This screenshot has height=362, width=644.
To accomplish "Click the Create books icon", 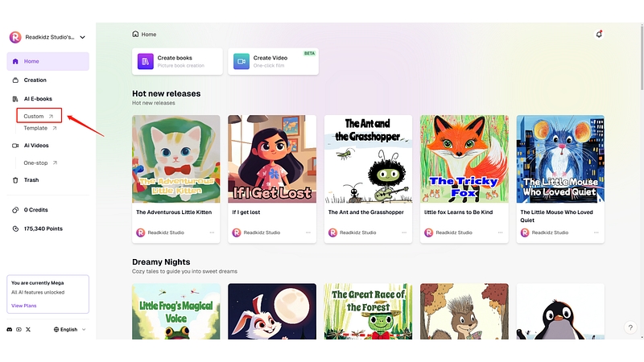I will tap(146, 62).
